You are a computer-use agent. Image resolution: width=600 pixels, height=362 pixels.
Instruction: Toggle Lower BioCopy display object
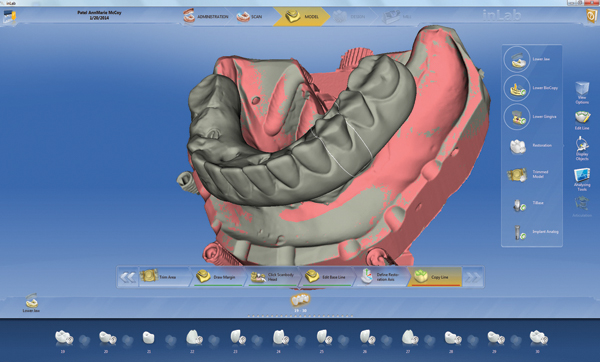(530, 88)
